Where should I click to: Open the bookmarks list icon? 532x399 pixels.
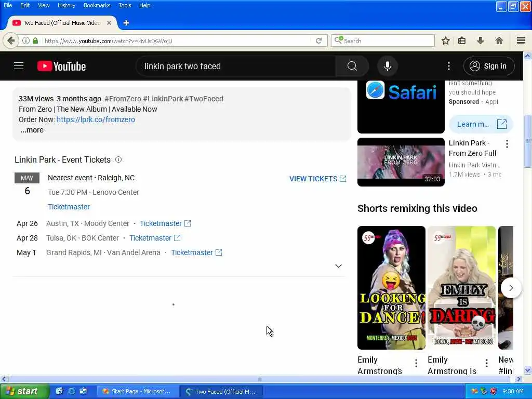pyautogui.click(x=462, y=41)
